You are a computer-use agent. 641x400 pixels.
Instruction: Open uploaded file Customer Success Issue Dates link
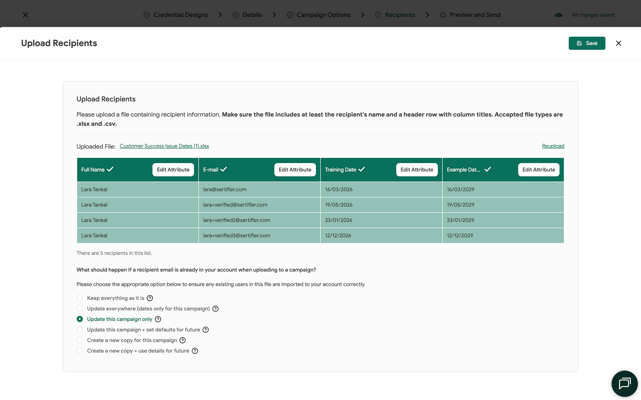(164, 146)
